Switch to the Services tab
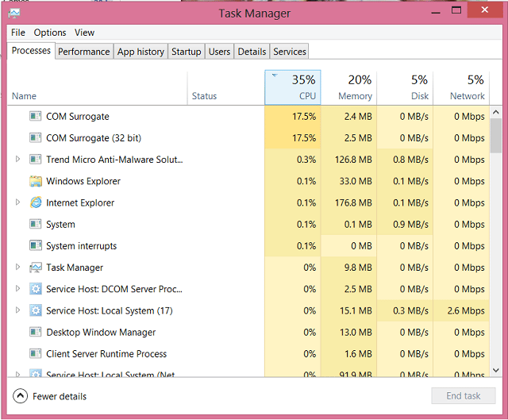This screenshot has width=508, height=420. pyautogui.click(x=289, y=52)
